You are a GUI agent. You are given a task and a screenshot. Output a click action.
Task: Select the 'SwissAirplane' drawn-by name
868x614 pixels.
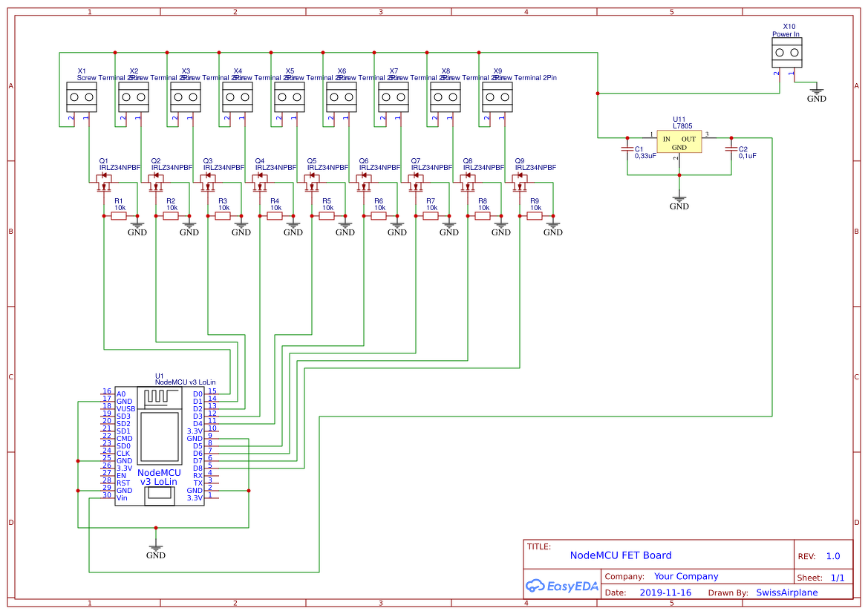(x=786, y=592)
